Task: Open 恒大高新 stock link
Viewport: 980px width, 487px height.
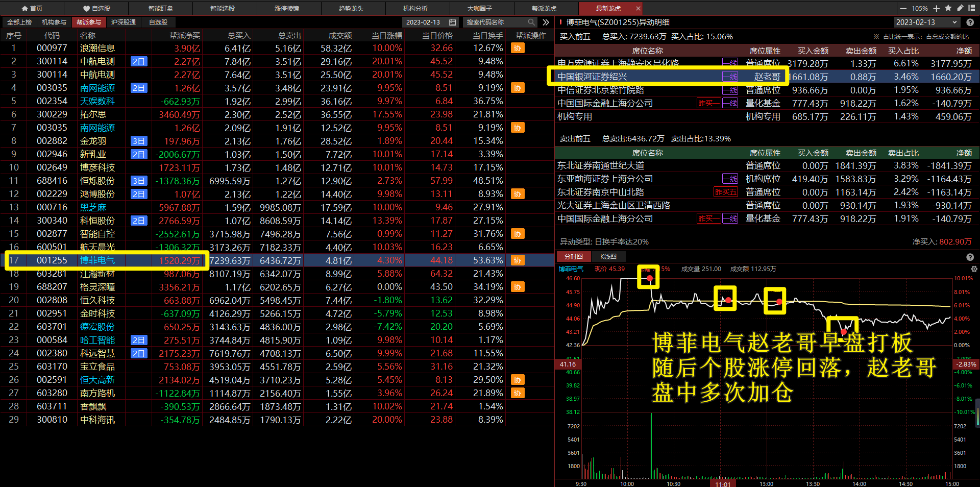Action: pos(97,380)
